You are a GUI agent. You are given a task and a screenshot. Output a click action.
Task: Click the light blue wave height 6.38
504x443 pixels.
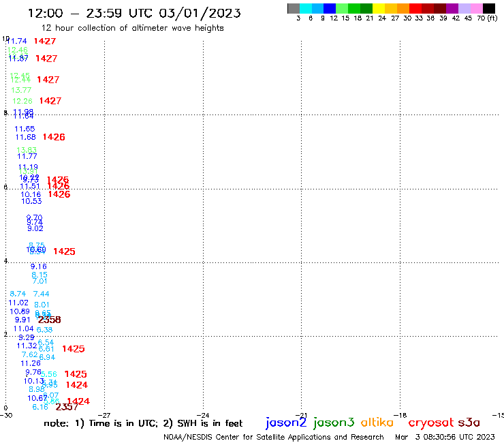point(44,330)
